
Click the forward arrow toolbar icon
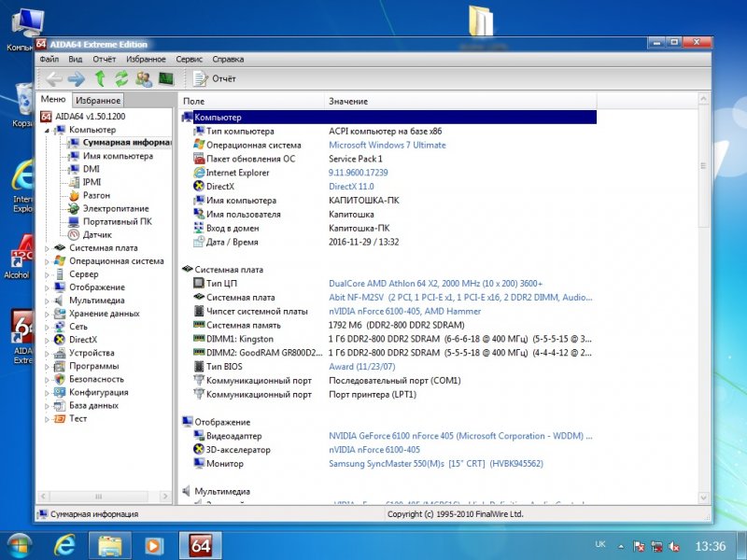77,78
